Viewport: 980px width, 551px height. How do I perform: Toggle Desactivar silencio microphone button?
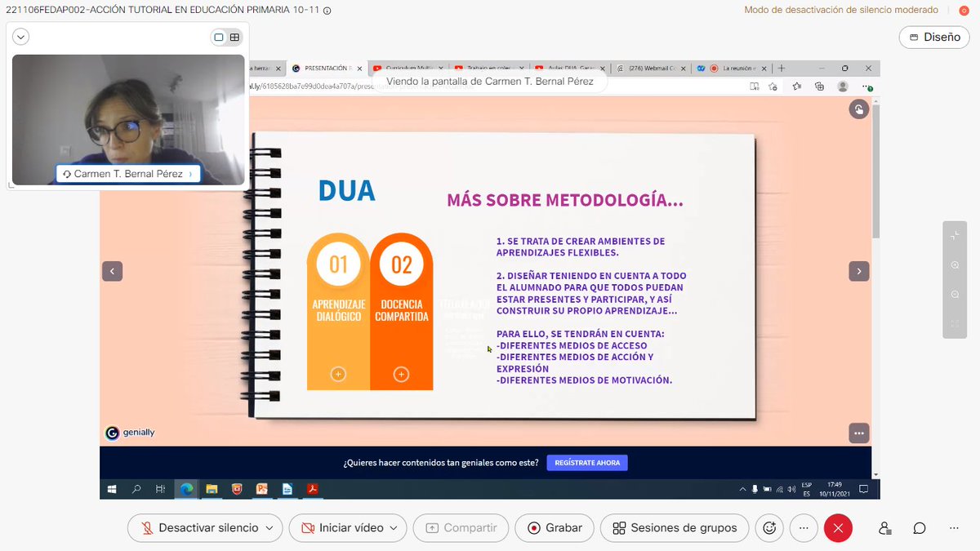click(200, 528)
